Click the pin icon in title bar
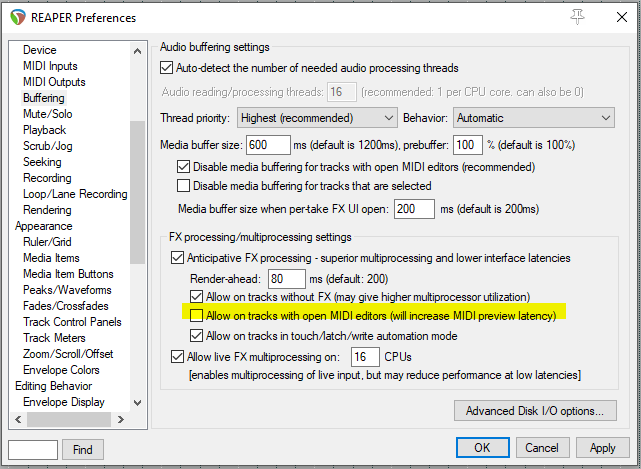Image resolution: width=641 pixels, height=469 pixels. coord(577,17)
